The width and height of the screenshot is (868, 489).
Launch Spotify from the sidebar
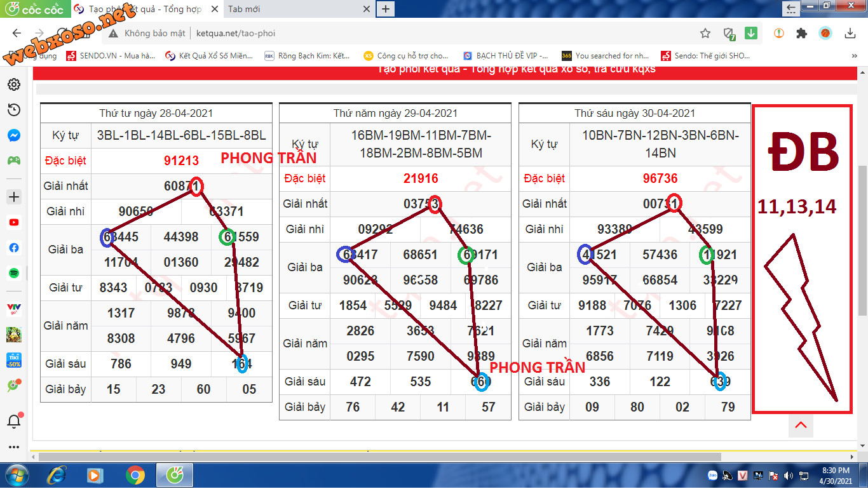[13, 273]
